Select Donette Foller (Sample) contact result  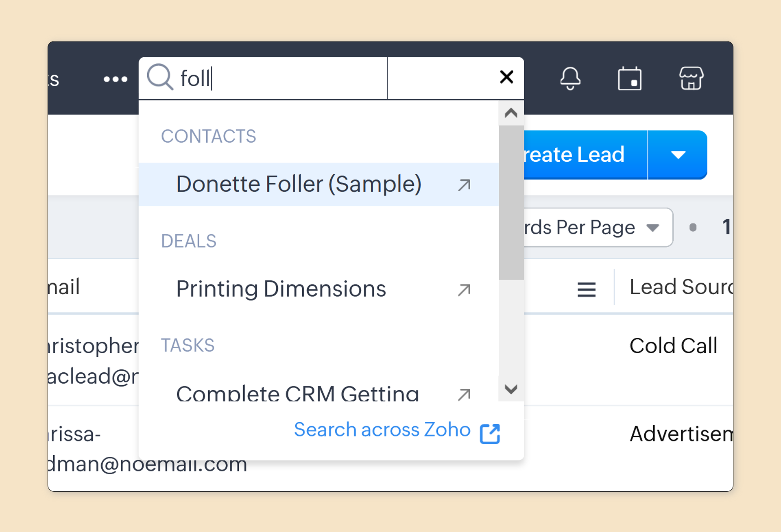coord(299,184)
